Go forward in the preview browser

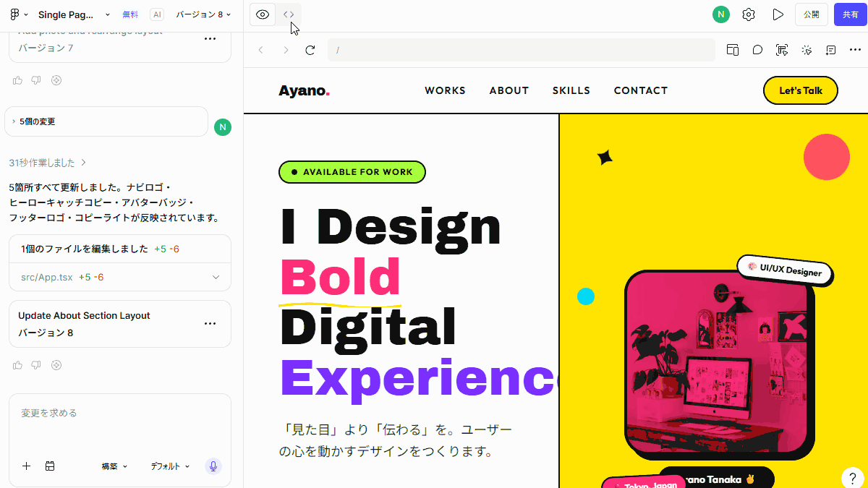[x=286, y=50]
